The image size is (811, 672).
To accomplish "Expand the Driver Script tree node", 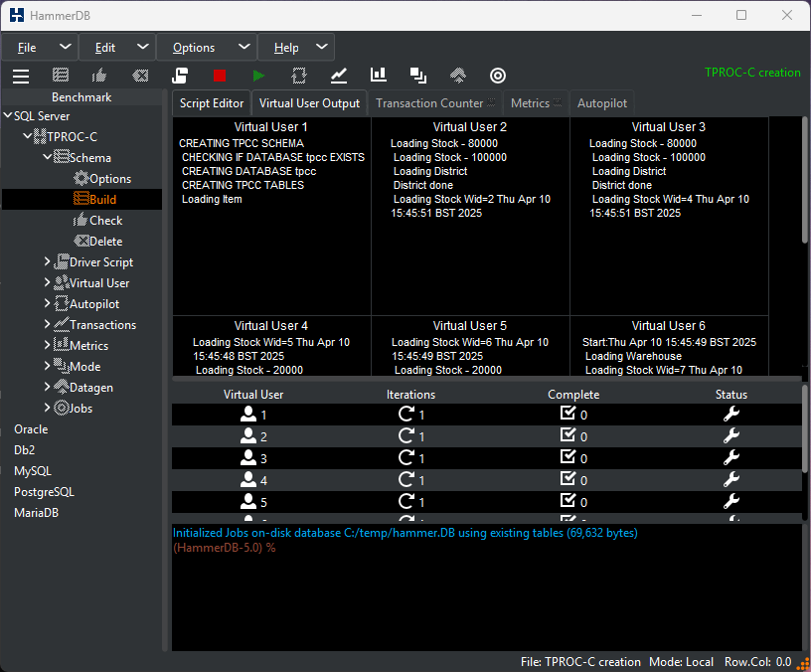I will click(47, 261).
